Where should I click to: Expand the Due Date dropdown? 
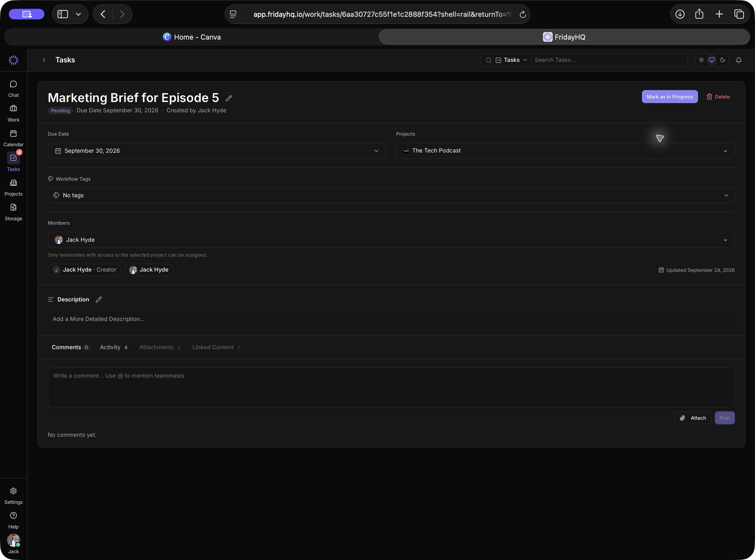point(217,151)
